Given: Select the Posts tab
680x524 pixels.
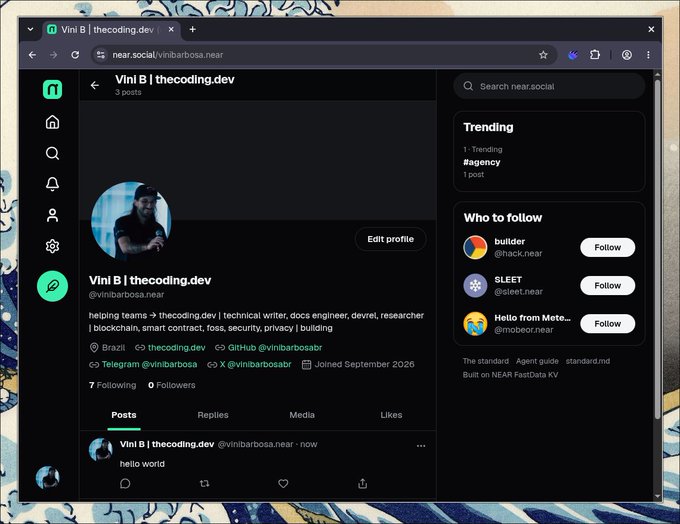Looking at the screenshot, I should (124, 415).
